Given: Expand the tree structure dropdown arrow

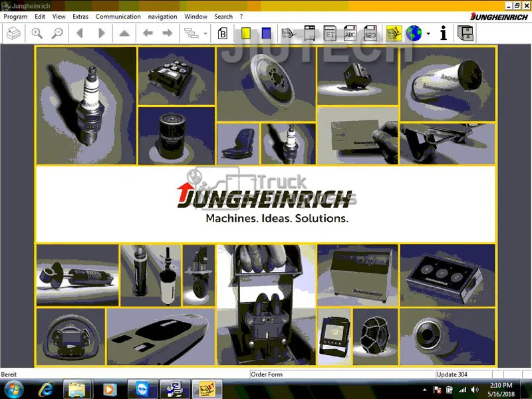Looking at the screenshot, I should point(205,34).
